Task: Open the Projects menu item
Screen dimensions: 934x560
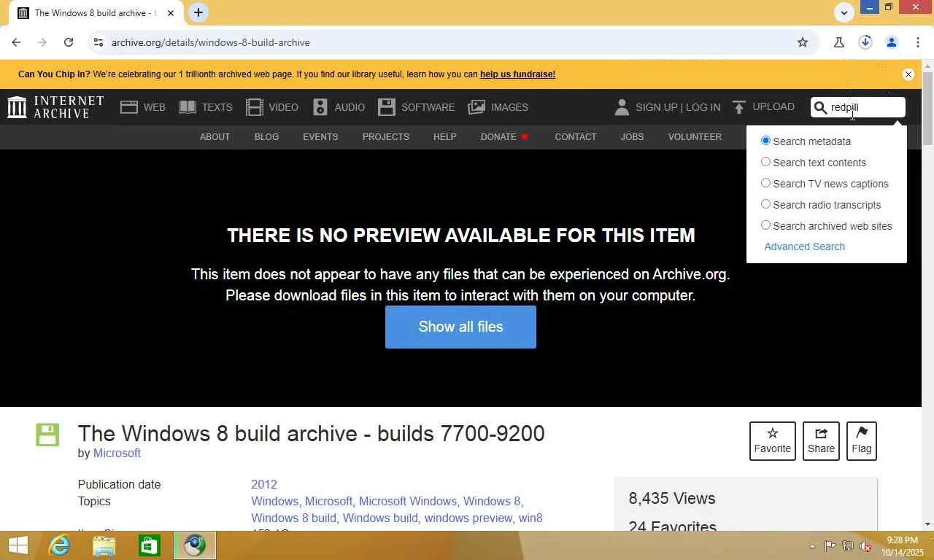Action: tap(385, 136)
